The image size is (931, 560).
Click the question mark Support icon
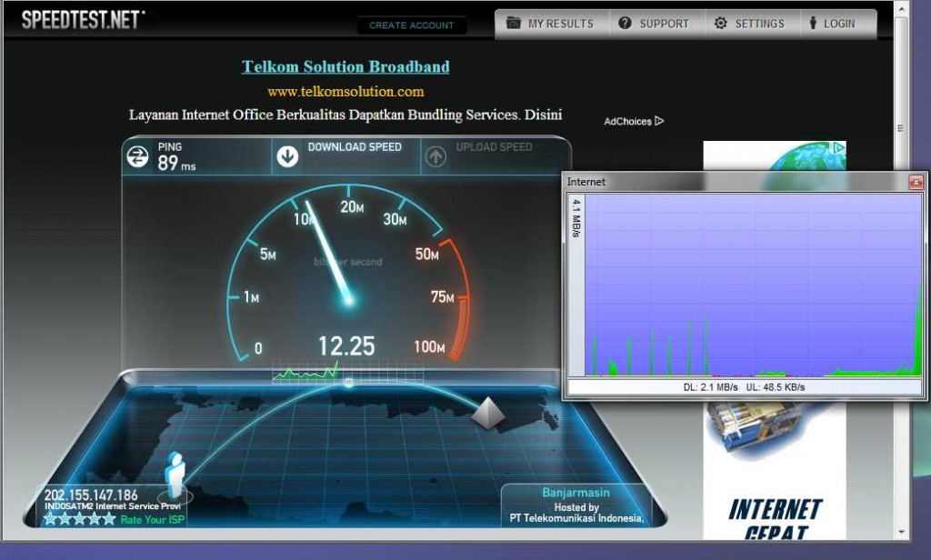click(625, 23)
